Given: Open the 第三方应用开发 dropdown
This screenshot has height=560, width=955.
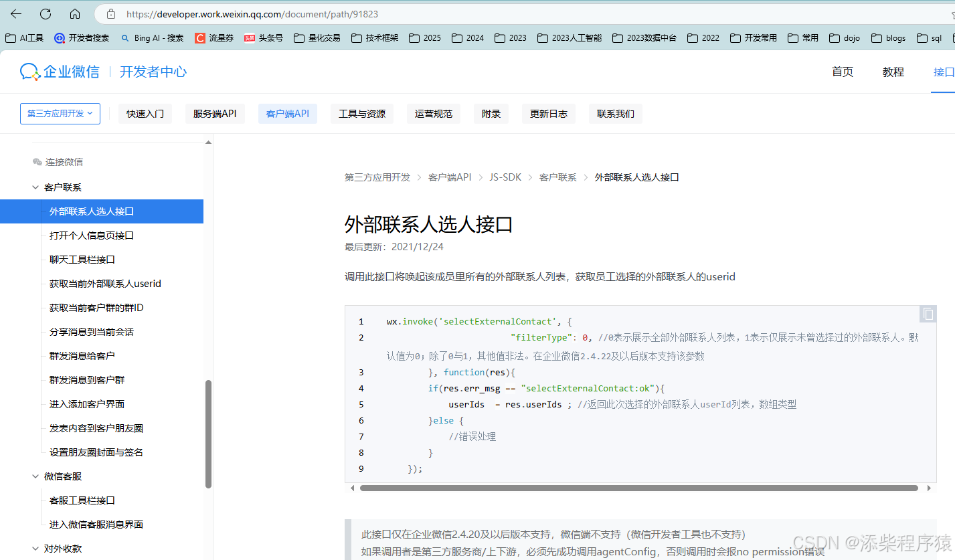Looking at the screenshot, I should click(x=60, y=114).
